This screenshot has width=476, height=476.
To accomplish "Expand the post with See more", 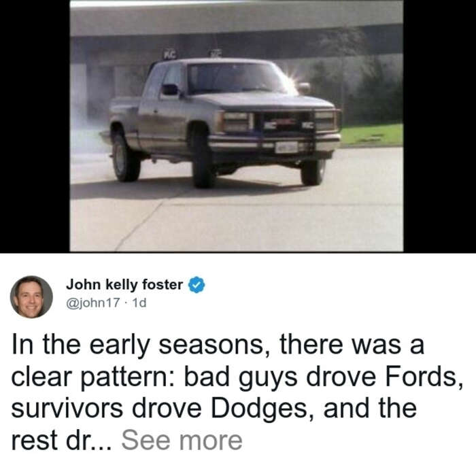I will pos(182,441).
